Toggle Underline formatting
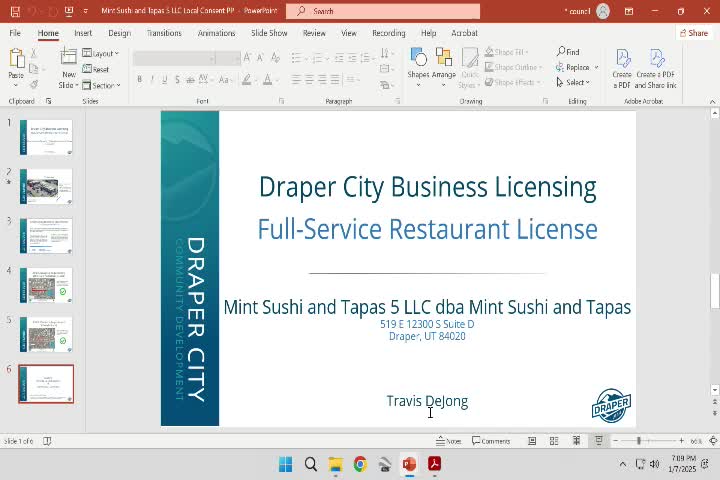720x480 pixels. [x=164, y=80]
